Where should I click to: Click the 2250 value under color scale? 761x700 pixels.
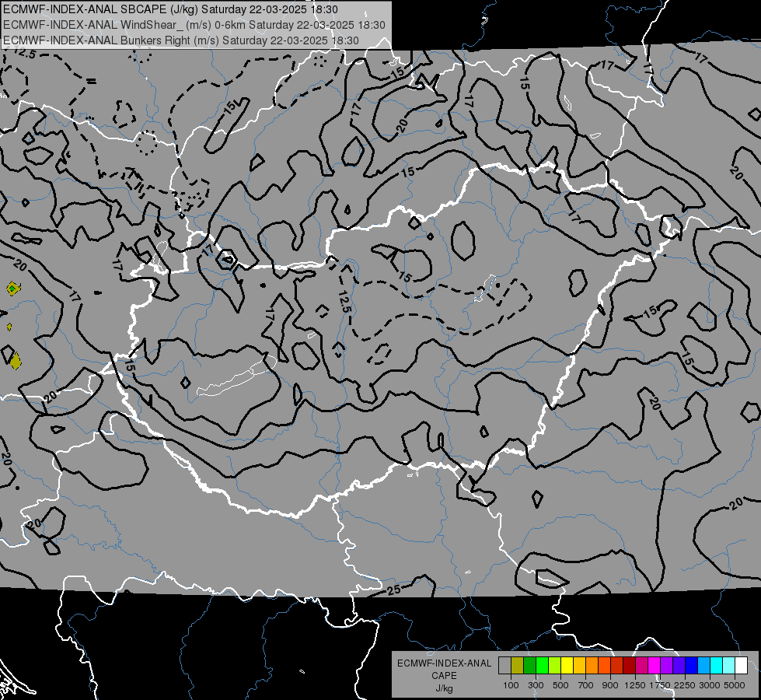coord(685,685)
